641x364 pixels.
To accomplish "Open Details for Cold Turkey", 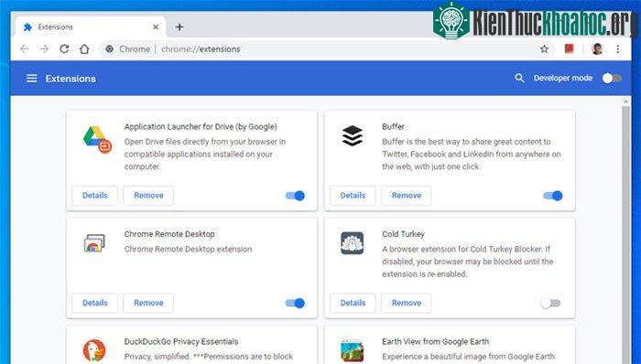I will click(x=353, y=303).
